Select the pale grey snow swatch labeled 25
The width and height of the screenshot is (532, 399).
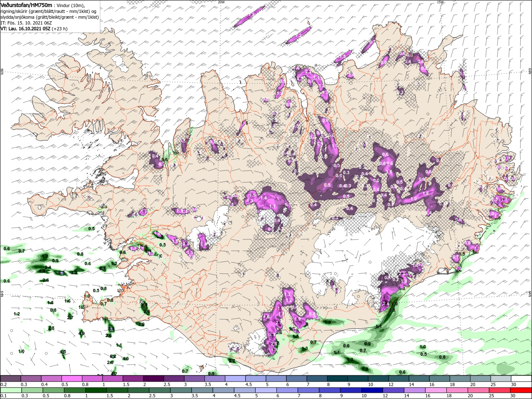(501, 379)
